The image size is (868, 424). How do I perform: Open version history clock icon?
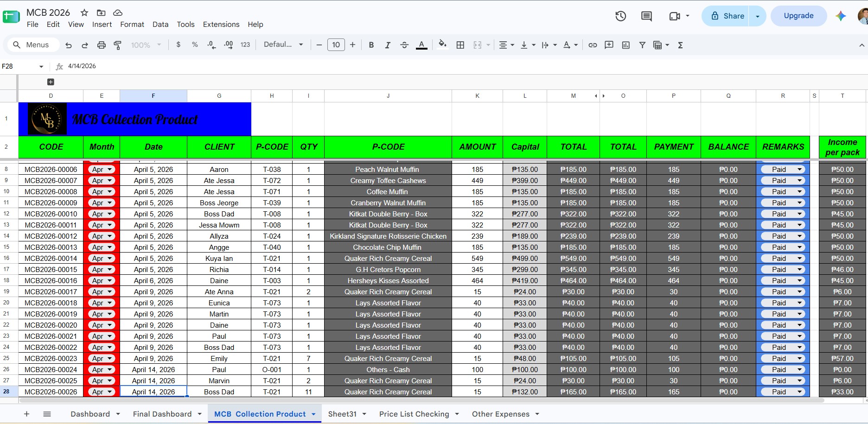[x=620, y=16]
